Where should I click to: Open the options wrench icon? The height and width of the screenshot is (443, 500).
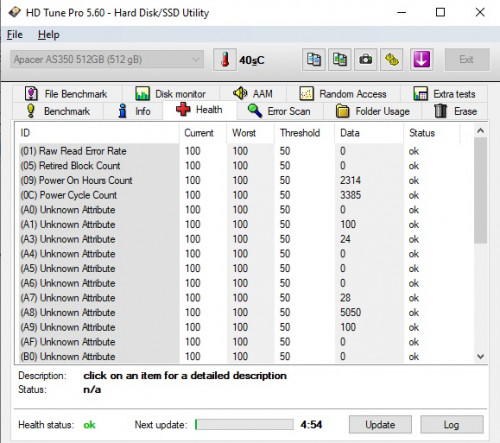coord(392,60)
